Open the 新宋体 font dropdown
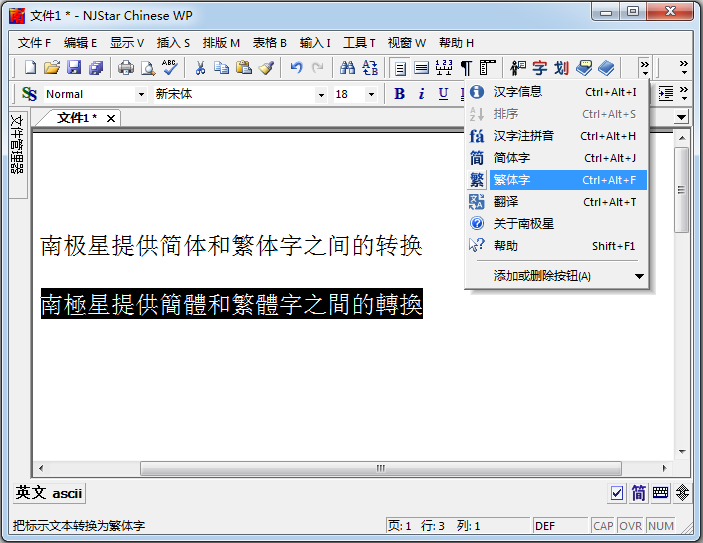703x543 pixels. [x=321, y=95]
